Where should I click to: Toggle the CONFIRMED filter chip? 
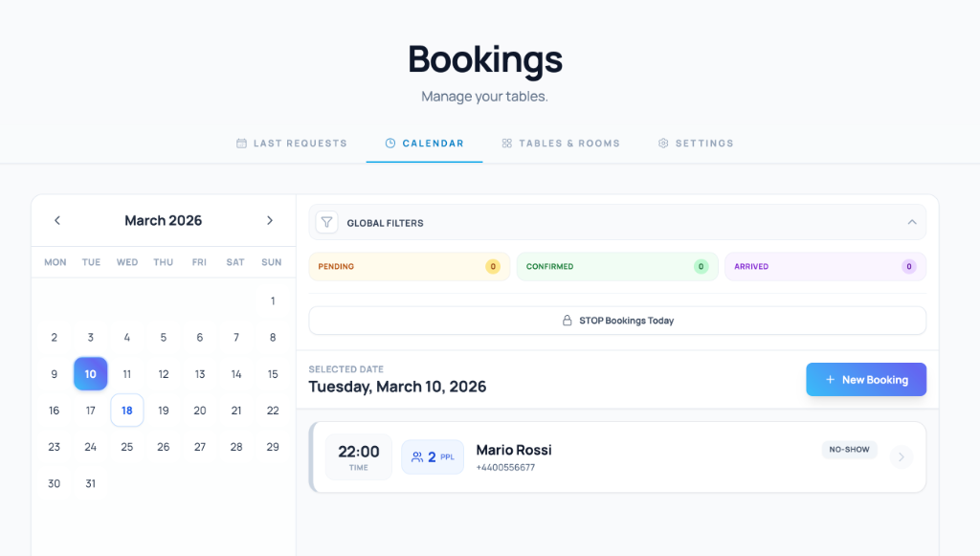coord(617,266)
